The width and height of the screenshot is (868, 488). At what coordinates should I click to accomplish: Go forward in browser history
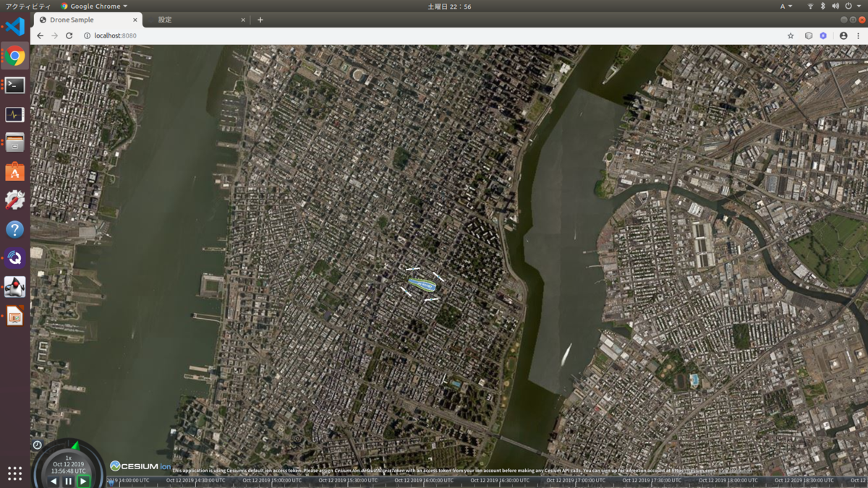tap(54, 35)
